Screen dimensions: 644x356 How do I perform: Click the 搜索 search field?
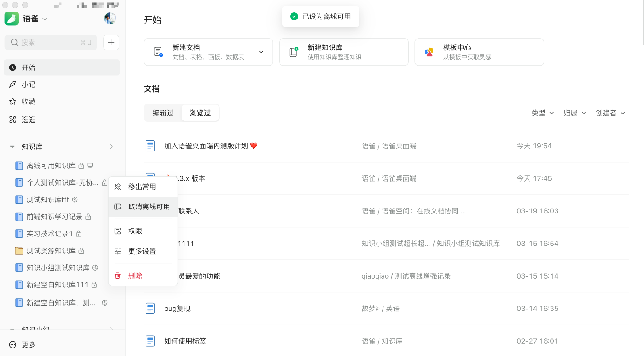click(51, 43)
